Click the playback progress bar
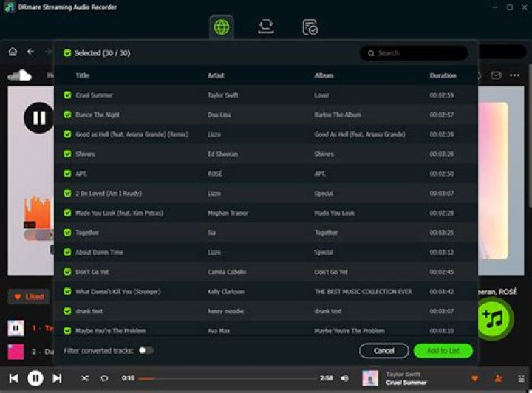Screen dimensions: 532x393 tap(227, 378)
